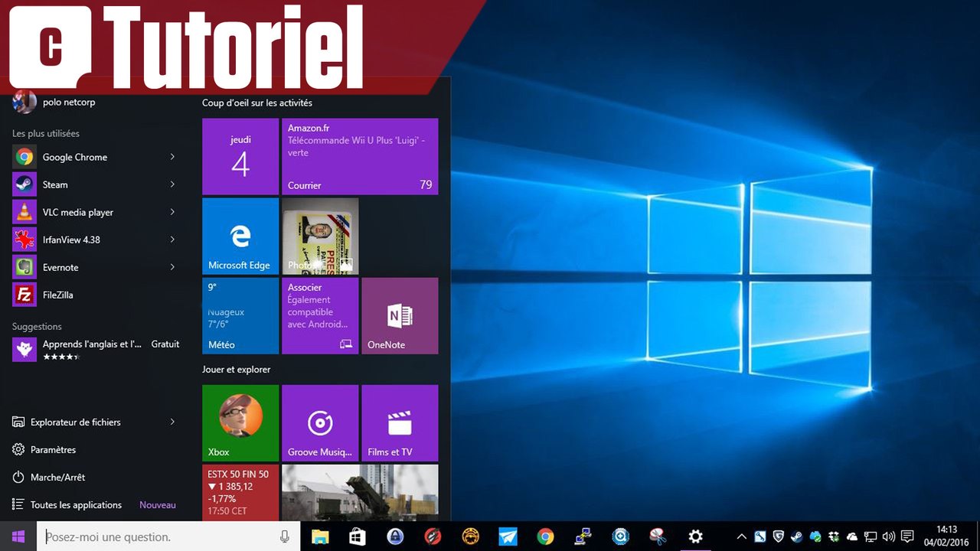Screen dimensions: 980x551
Task: Launch IrfanView 4.38
Action: point(95,240)
